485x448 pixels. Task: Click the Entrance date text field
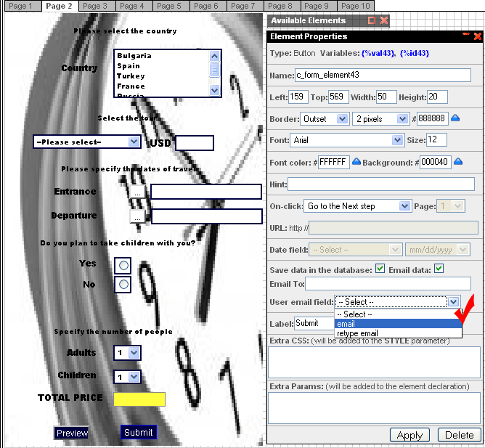[206, 192]
